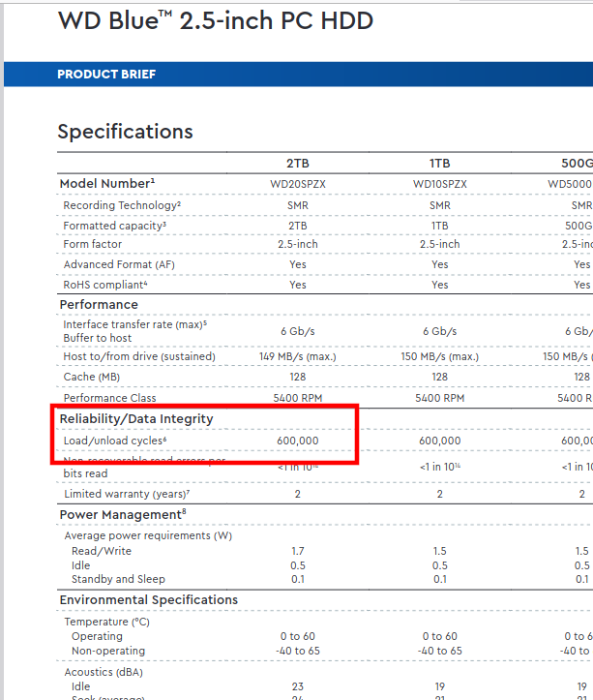This screenshot has width=593, height=700.
Task: Click Limited warranty (years) label
Action: coord(127,494)
